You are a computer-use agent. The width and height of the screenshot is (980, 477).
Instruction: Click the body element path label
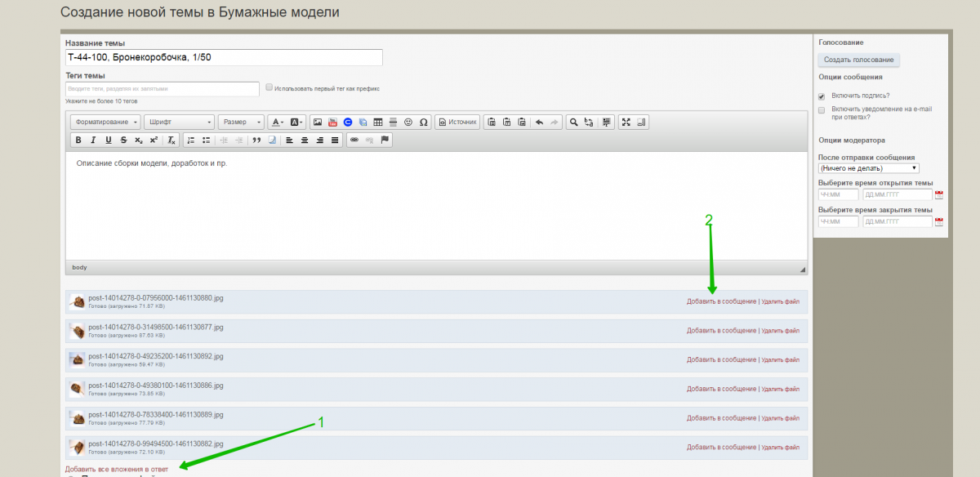click(x=79, y=267)
